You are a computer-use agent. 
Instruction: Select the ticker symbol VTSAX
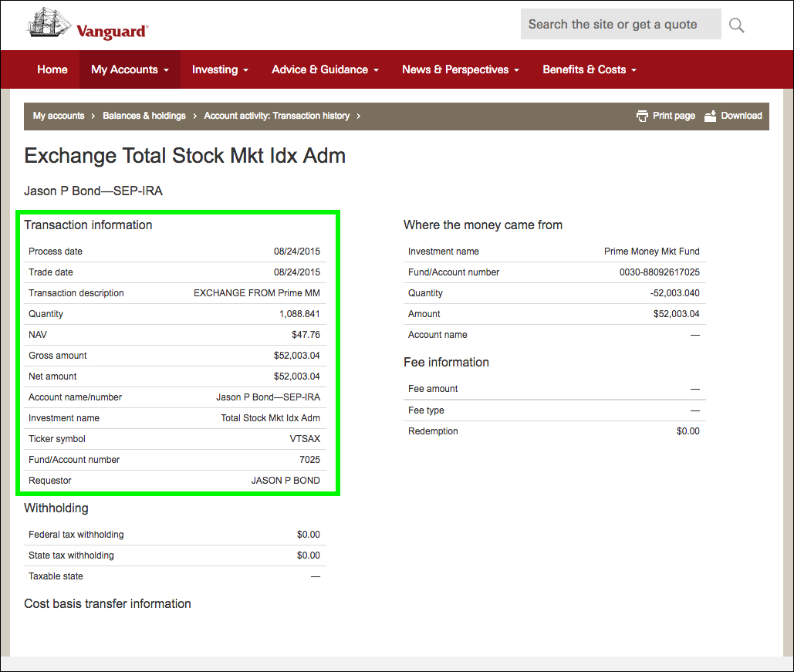coord(305,438)
